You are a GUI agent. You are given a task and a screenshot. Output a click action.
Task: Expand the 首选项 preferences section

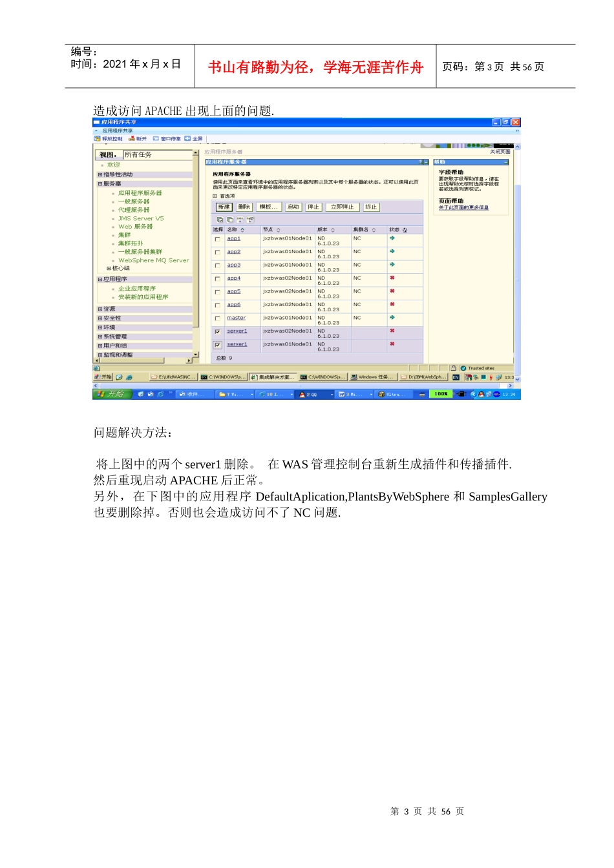(215, 196)
